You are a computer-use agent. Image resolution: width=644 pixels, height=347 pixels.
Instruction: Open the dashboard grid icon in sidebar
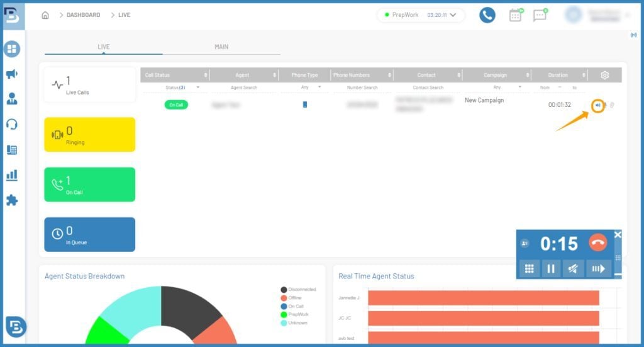point(12,49)
